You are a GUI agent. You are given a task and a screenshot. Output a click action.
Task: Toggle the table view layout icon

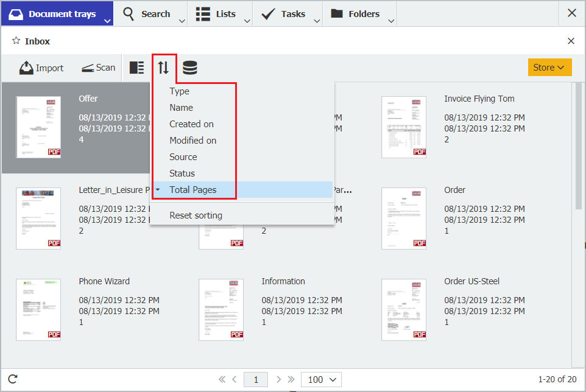click(136, 68)
